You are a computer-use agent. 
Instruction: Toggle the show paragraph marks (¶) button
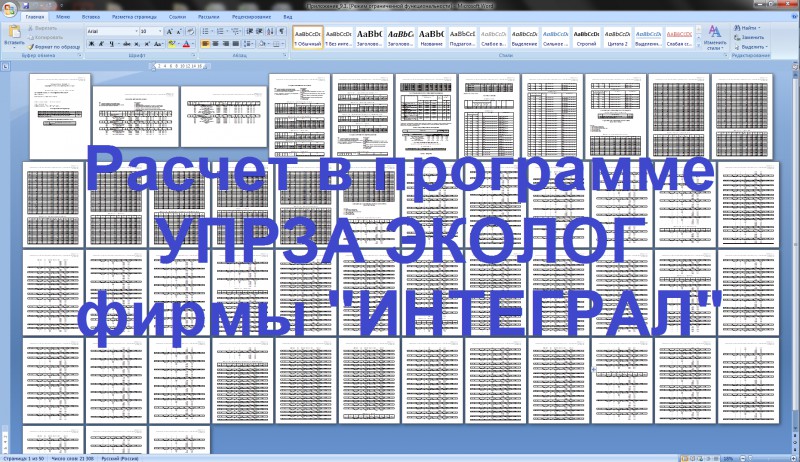pyautogui.click(x=282, y=32)
